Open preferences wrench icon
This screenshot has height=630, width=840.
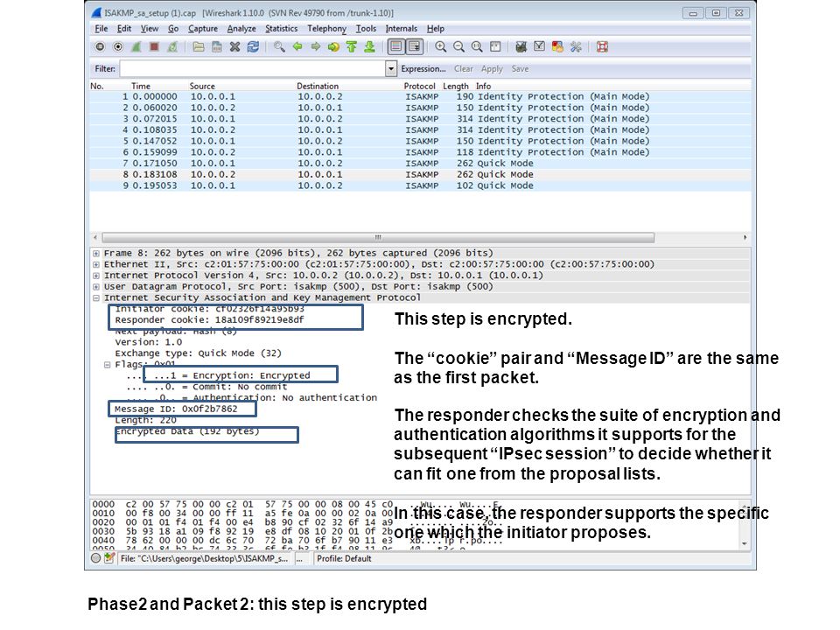[576, 47]
